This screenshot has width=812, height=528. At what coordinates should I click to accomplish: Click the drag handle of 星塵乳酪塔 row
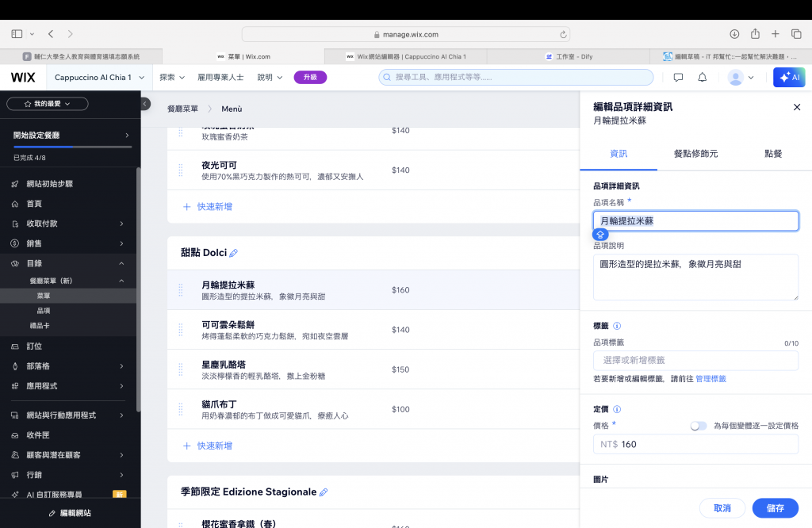click(181, 369)
